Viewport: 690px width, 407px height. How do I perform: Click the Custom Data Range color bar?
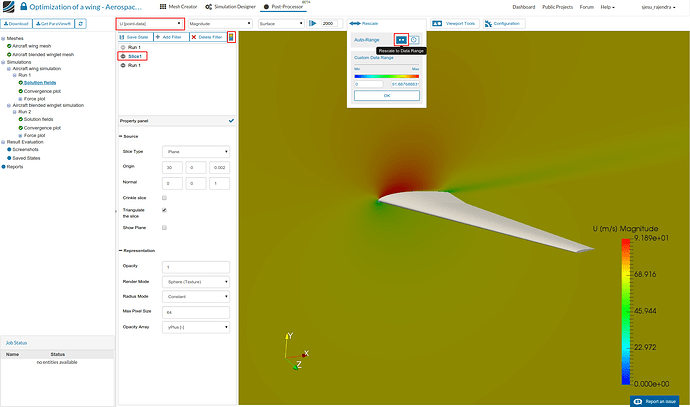pos(387,76)
